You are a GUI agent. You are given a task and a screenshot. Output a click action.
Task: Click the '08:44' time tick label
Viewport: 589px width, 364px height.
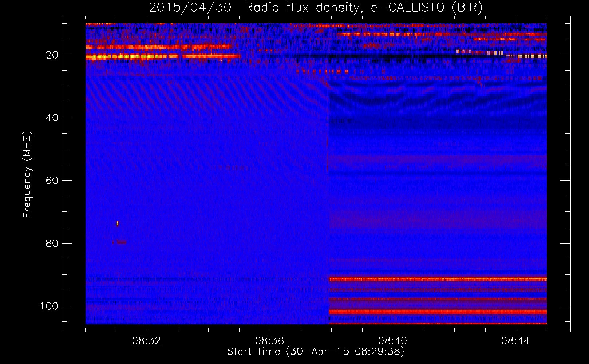click(516, 341)
